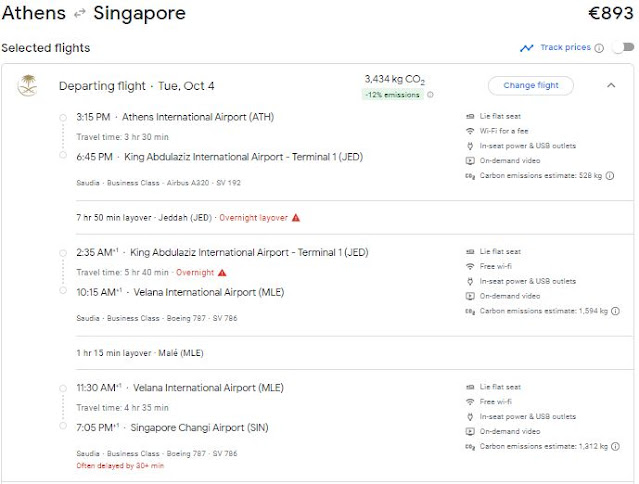Click the Overnight layover warning triangle
639x484 pixels.
click(296, 218)
